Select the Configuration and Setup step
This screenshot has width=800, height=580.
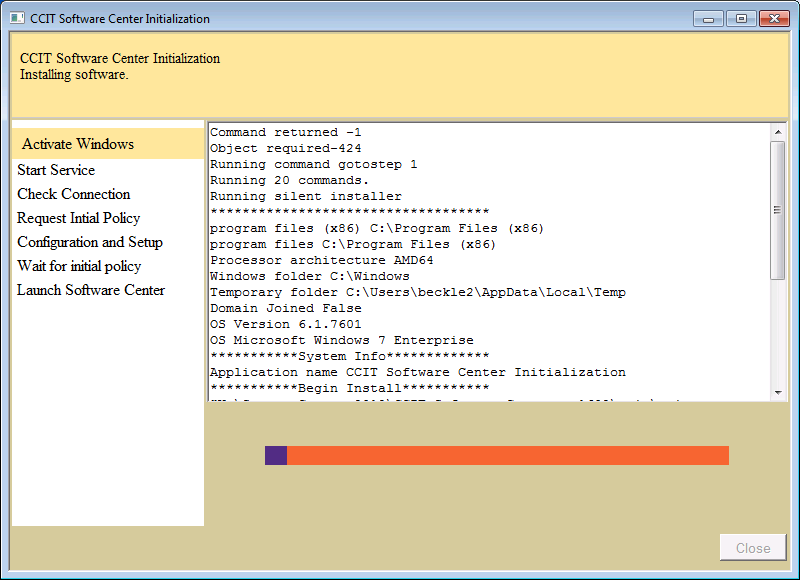90,242
